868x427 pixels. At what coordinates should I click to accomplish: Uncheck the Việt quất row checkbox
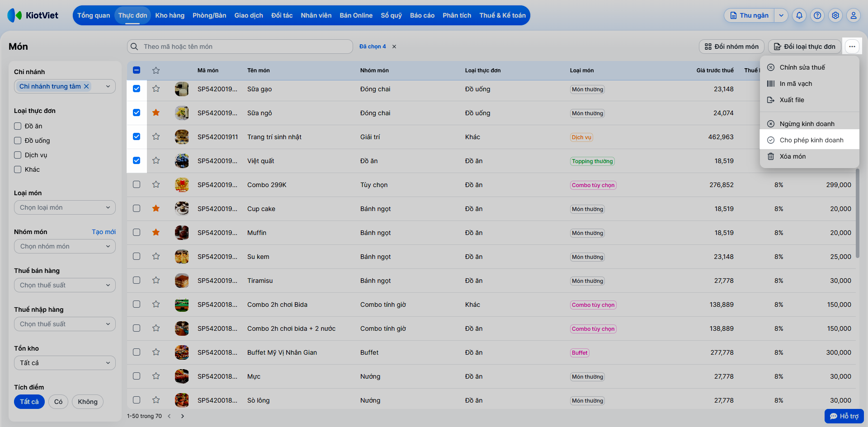tap(137, 160)
